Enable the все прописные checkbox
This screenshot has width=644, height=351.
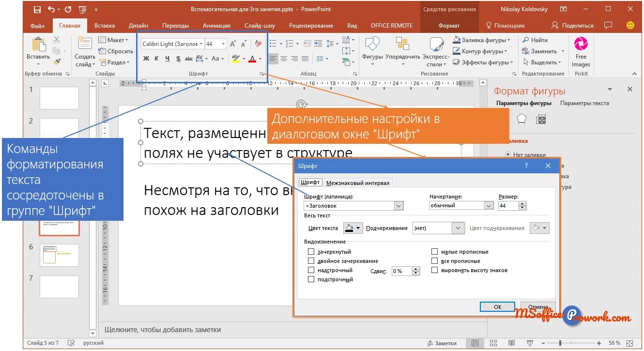(x=434, y=261)
